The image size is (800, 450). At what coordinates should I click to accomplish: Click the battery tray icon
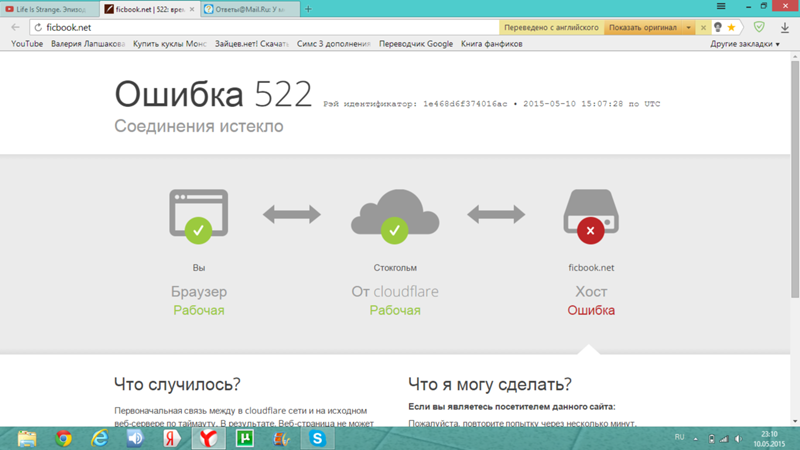coord(711,439)
